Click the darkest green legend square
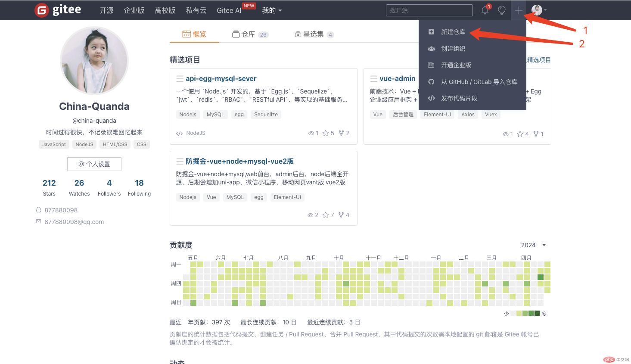Viewport: 631px width, 364px height. (x=537, y=313)
